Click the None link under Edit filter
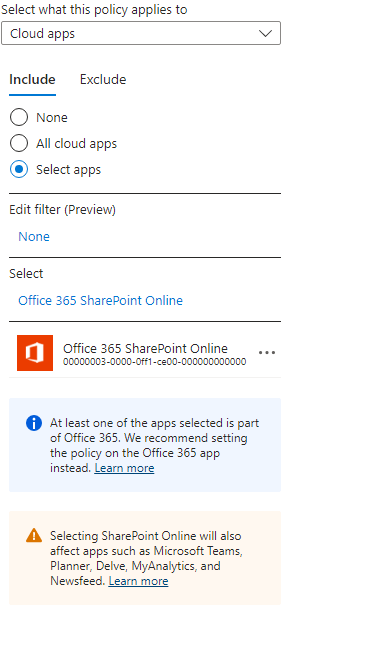Screen dimensions: 384x653 click(x=34, y=237)
